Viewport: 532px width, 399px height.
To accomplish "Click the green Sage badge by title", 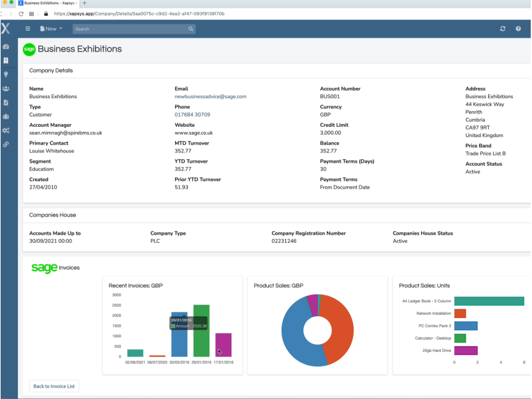I will pyautogui.click(x=29, y=50).
